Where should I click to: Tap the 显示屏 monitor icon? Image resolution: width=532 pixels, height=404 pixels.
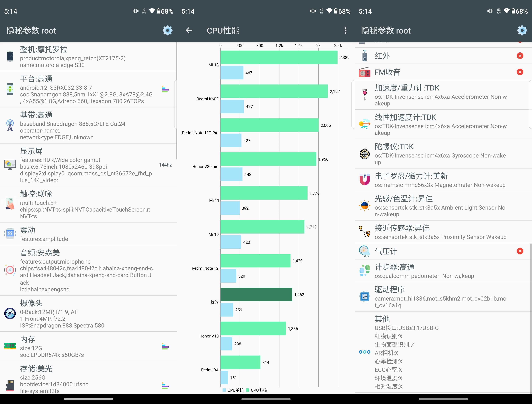(10, 165)
